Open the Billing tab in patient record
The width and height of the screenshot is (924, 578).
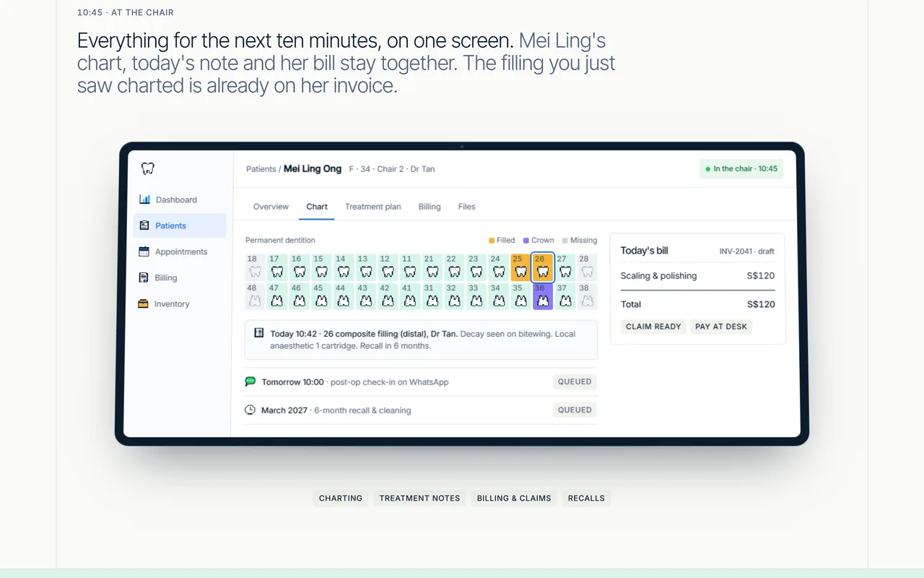(x=430, y=207)
